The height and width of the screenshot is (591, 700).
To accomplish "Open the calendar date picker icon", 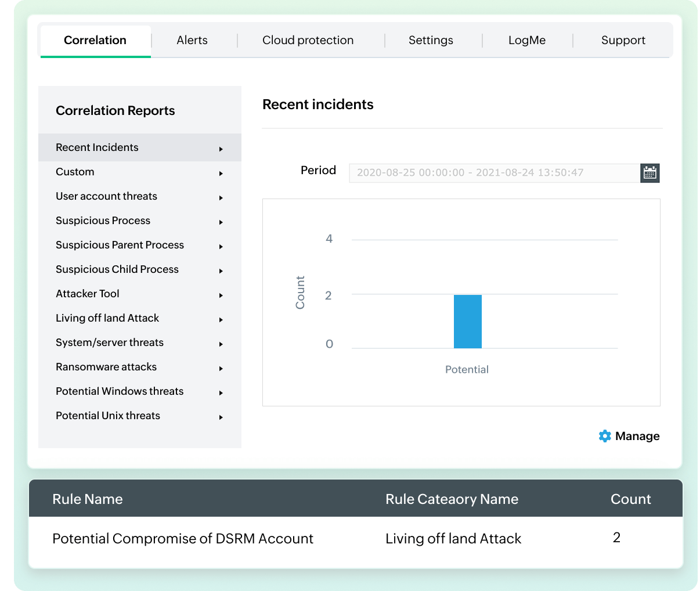I will pos(650,172).
